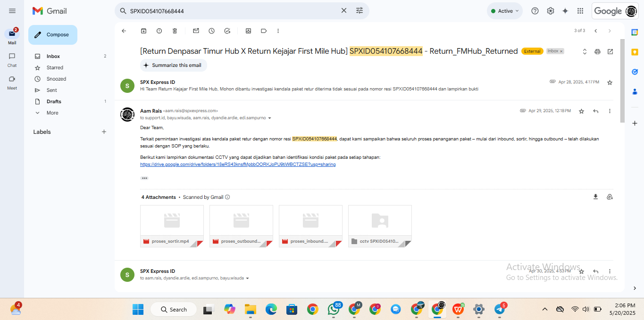Open conversation in new window
Viewport: 644px width, 320px height.
pos(610,51)
